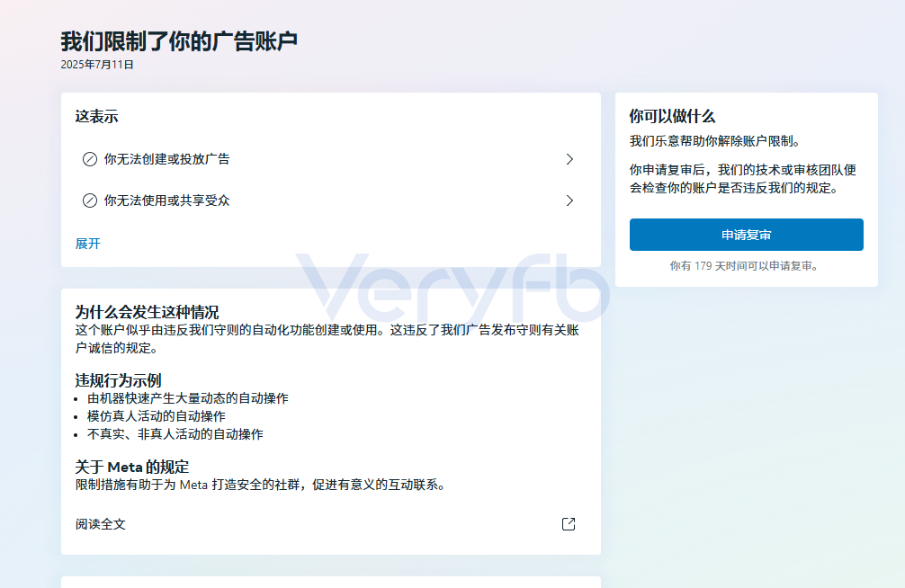Click the 2025年7月11日 date text

click(97, 65)
